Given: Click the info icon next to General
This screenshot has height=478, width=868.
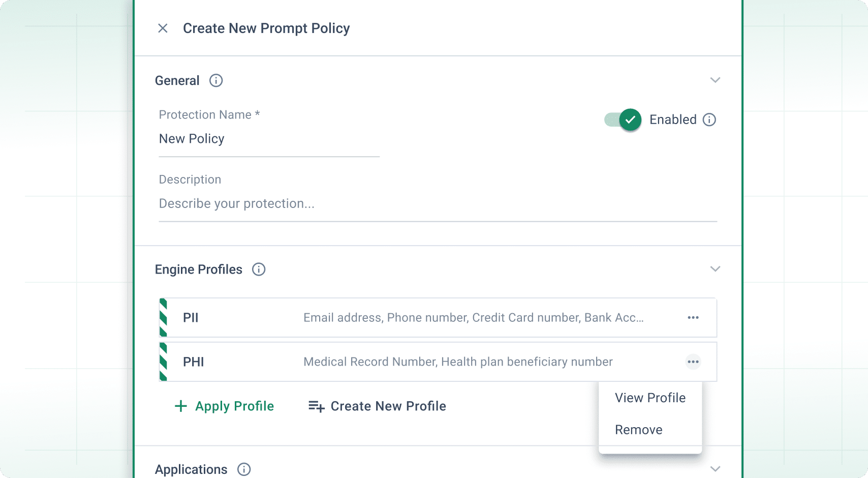Looking at the screenshot, I should 216,81.
